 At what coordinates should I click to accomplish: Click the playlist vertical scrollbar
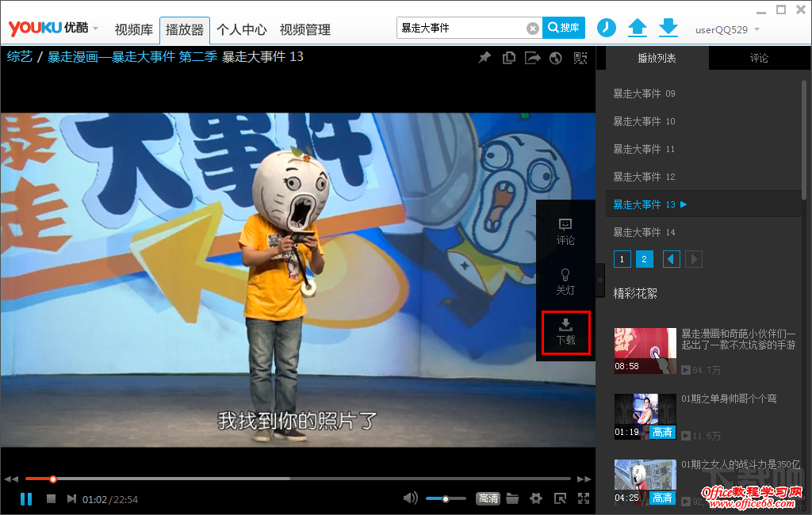pyautogui.click(x=804, y=139)
